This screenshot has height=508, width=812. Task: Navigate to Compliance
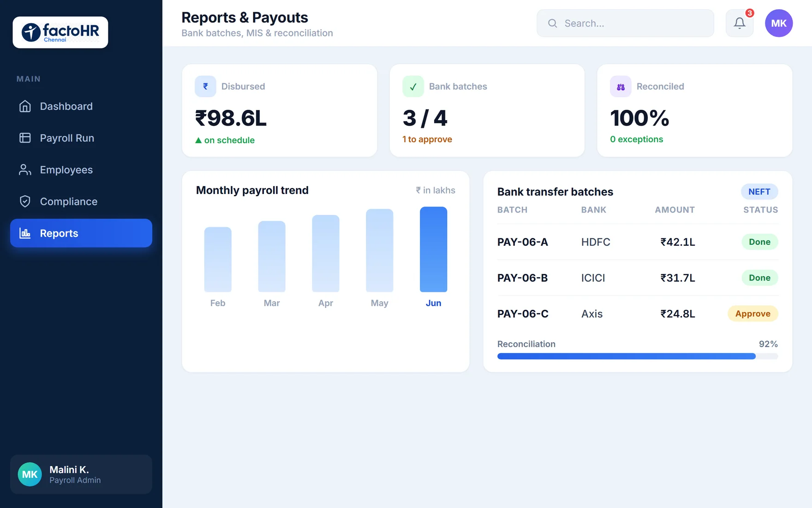81,201
